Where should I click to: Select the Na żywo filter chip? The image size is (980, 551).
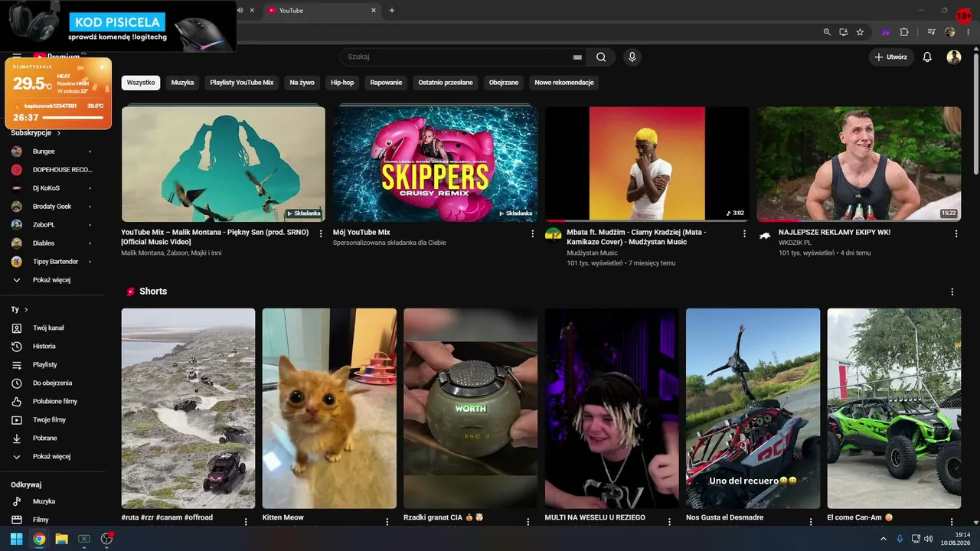[x=302, y=83]
